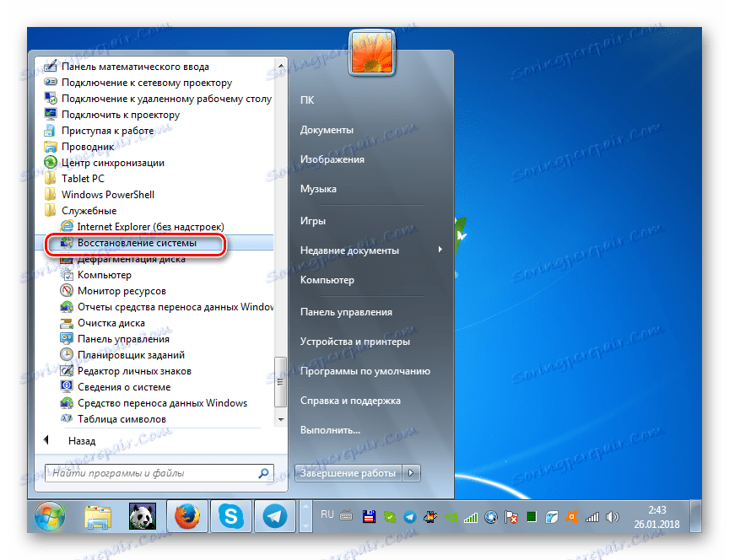Viewport: 729px width, 560px height.
Task: Start Очистка диска utility
Action: [103, 323]
